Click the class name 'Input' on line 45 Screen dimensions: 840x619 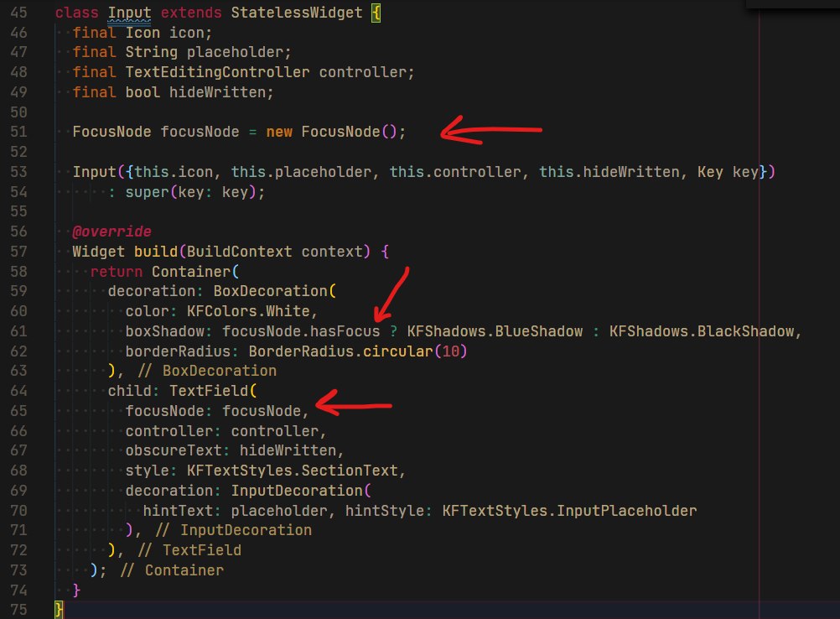click(x=129, y=13)
